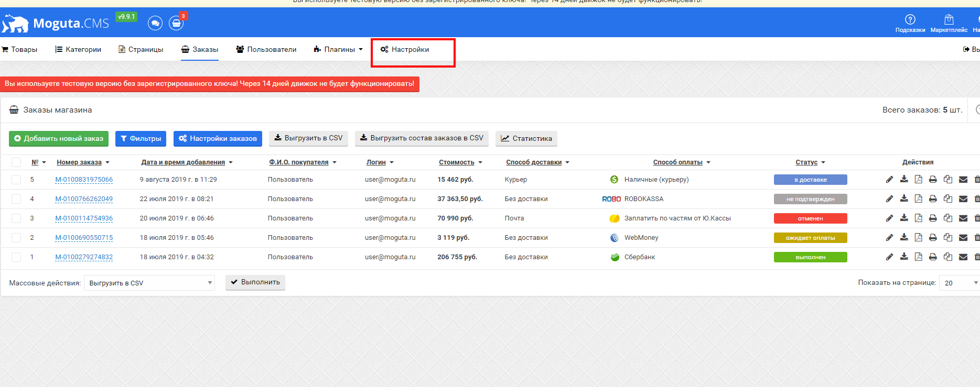Print order M-0100279274832

pyautogui.click(x=933, y=257)
